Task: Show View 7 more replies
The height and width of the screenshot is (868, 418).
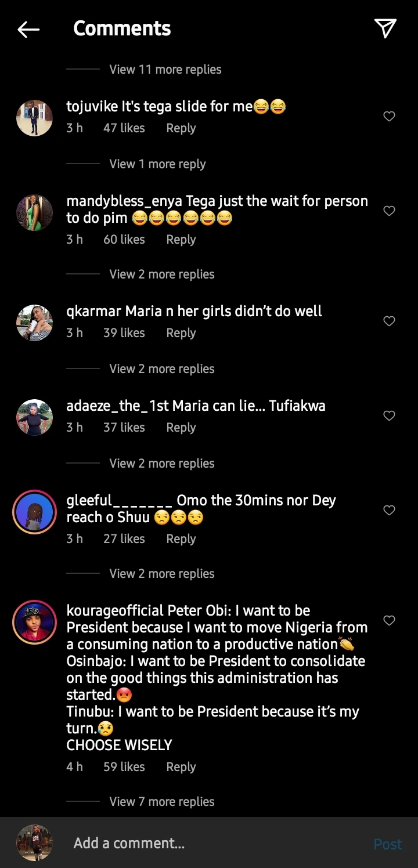Action: (161, 802)
